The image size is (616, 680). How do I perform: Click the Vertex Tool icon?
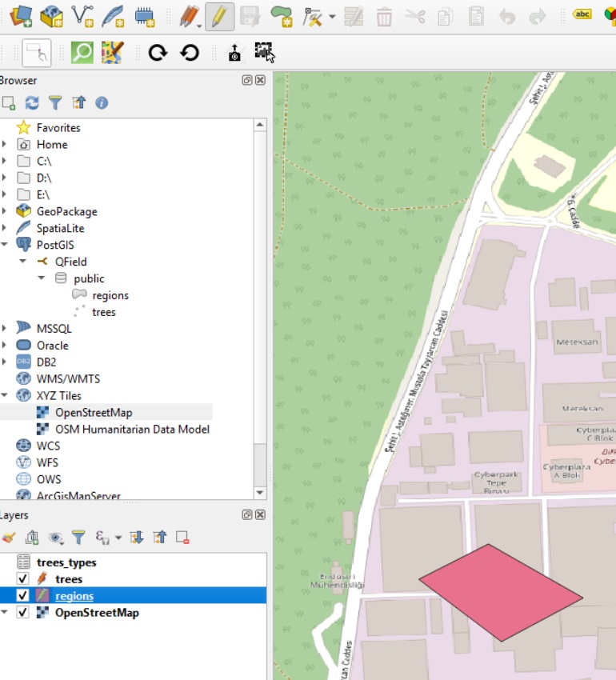[x=313, y=15]
